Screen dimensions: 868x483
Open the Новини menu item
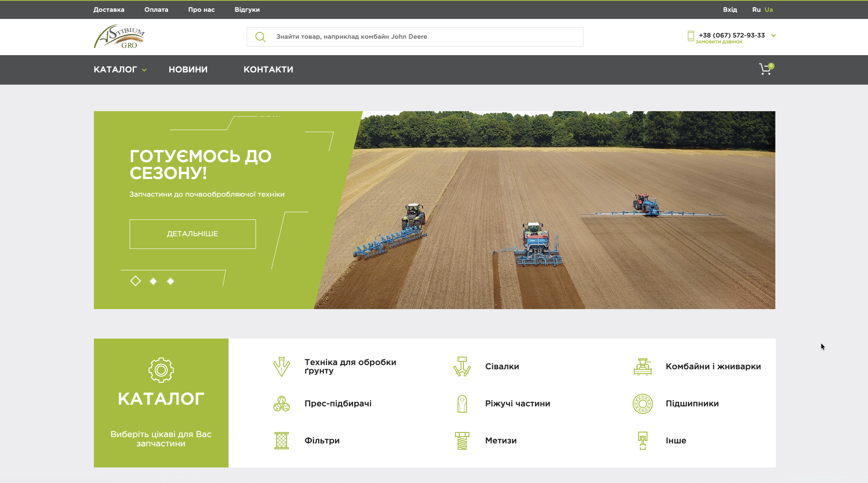[x=188, y=69]
